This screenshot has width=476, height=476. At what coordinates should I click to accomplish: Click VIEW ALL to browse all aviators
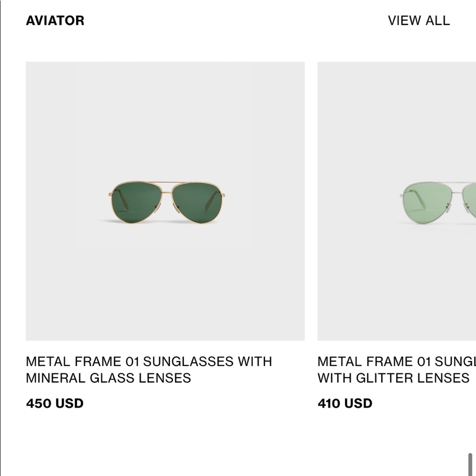tap(419, 20)
